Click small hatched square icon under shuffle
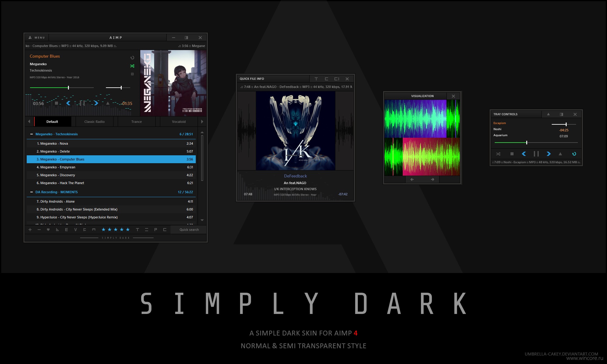The width and height of the screenshot is (607, 364). pyautogui.click(x=132, y=74)
